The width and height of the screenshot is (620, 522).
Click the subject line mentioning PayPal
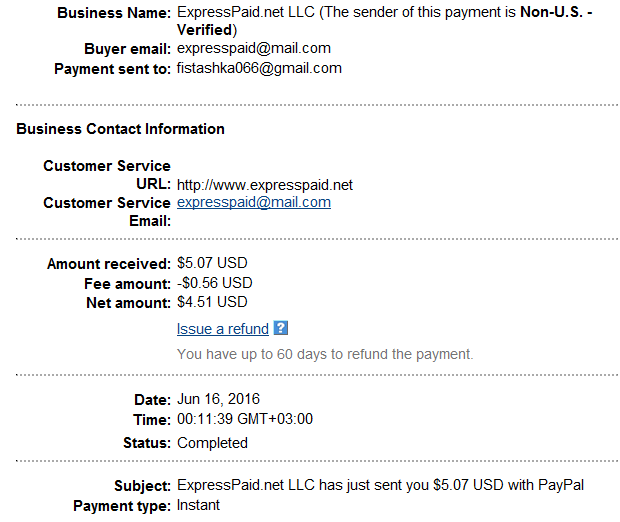point(380,485)
